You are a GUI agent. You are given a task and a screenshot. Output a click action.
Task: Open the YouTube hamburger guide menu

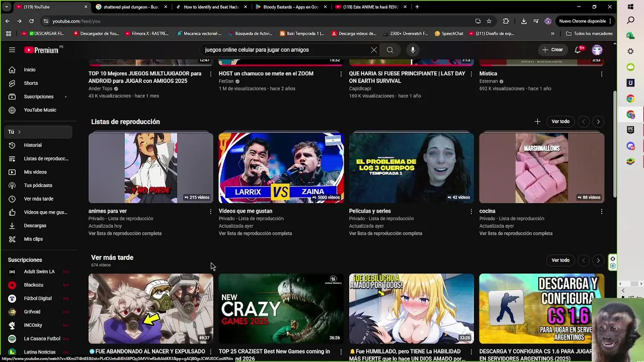point(12,50)
